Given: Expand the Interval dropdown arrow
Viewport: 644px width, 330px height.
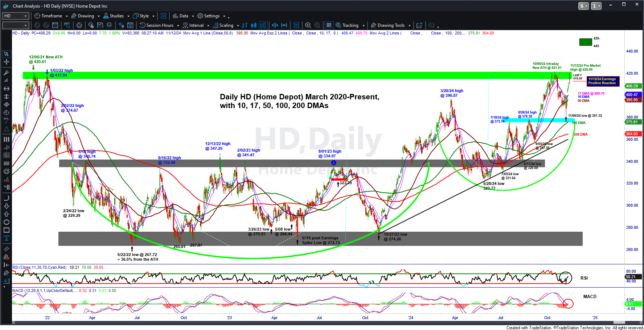Looking at the screenshot, I should coord(208,25).
